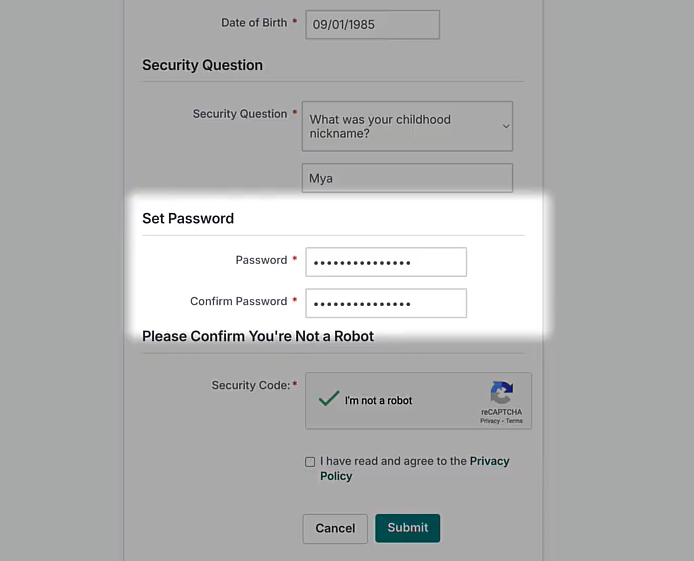
Task: Click the "I'm not a robot" text
Action: (x=378, y=400)
